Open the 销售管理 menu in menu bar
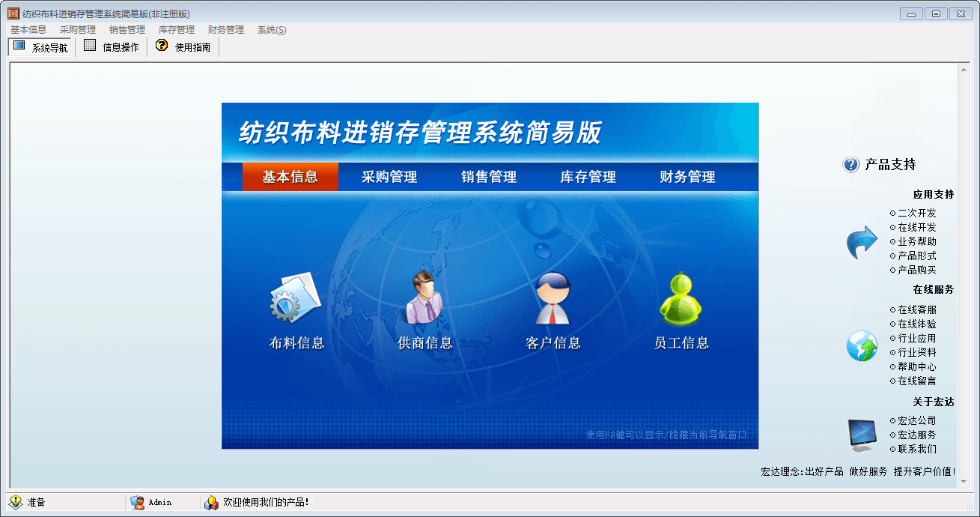The width and height of the screenshot is (980, 517). (127, 30)
